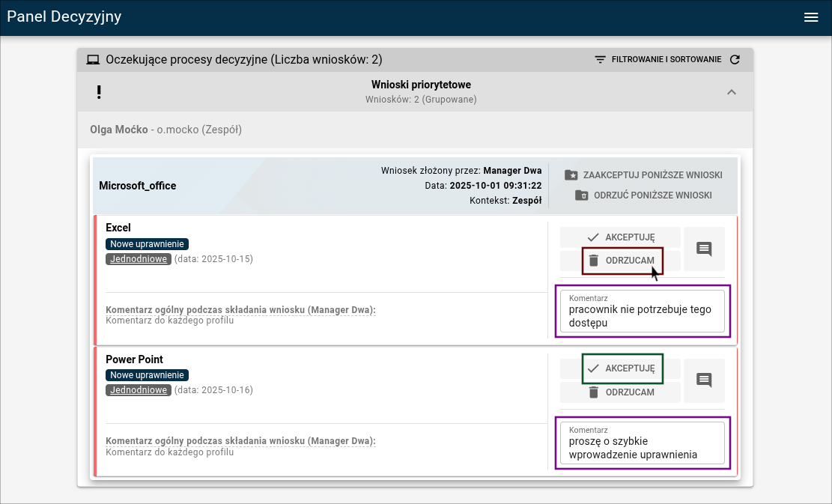832x504 pixels.
Task: Click laptop icon beside pending processes title
Action: click(94, 60)
